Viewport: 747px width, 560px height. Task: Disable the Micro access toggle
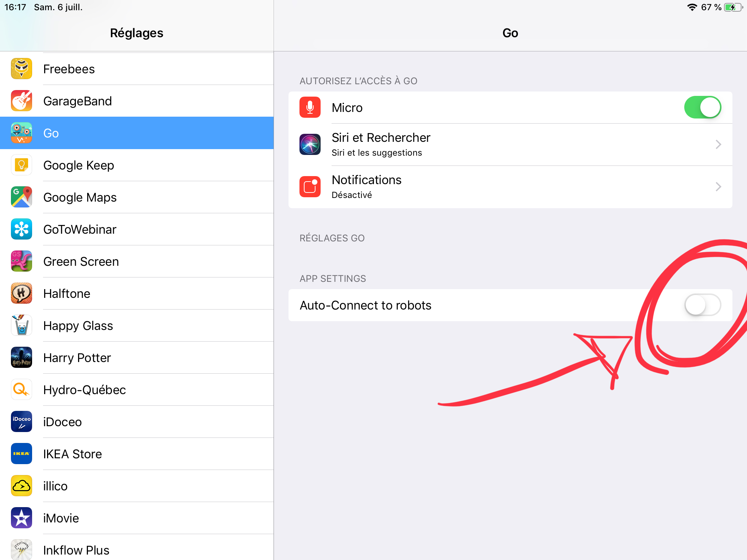point(702,108)
